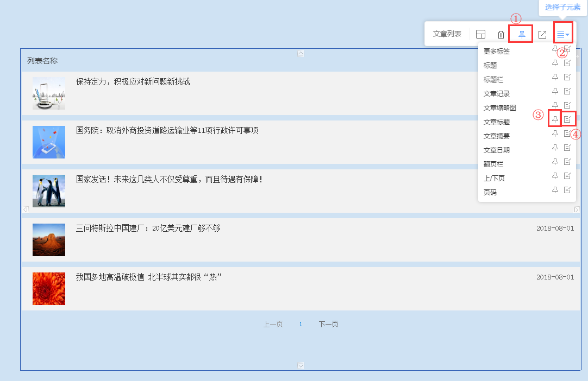The image size is (588, 381).
Task: Click the left-edge resize arrow handle
Action: [24, 209]
